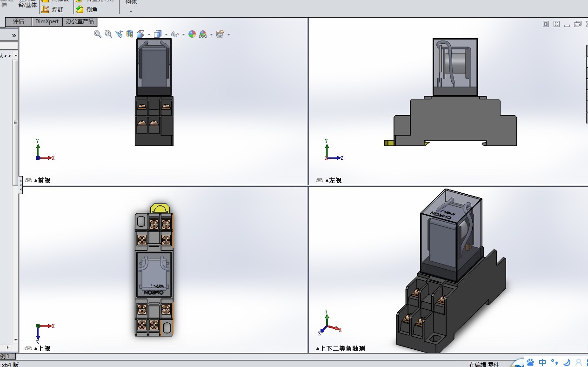Click the moon icon in IME bar
Image resolution: width=588 pixels, height=367 pixels.
click(x=567, y=362)
